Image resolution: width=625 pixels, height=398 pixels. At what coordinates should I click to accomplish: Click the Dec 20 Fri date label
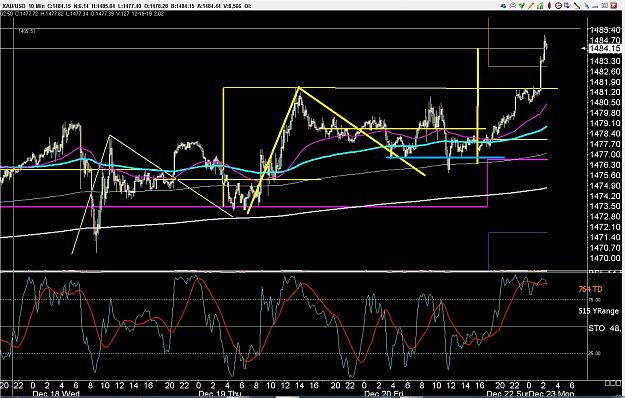point(385,394)
